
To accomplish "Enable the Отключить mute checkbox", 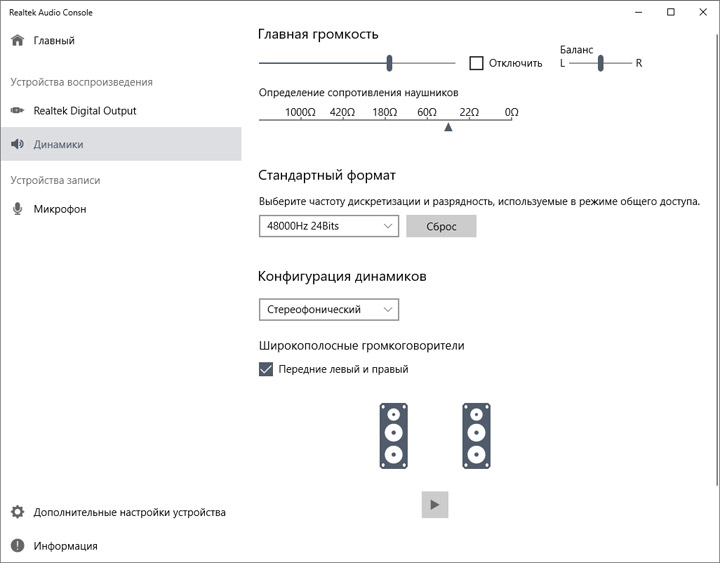I will pyautogui.click(x=477, y=63).
